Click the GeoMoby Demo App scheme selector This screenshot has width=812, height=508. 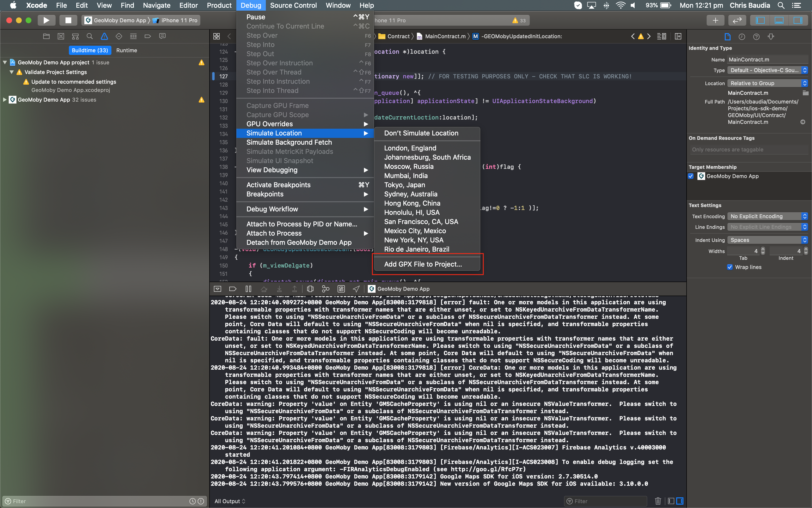click(x=116, y=21)
